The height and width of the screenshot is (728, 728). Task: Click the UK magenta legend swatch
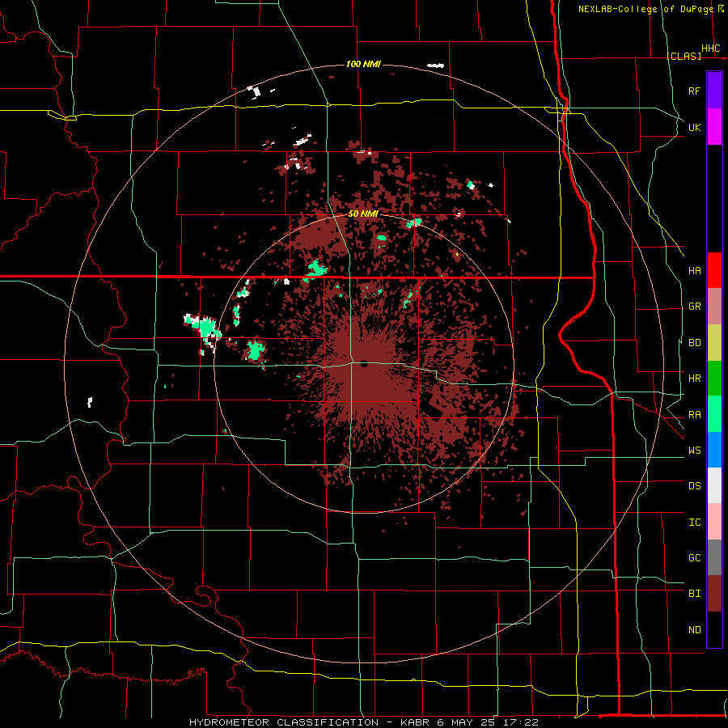[x=714, y=127]
